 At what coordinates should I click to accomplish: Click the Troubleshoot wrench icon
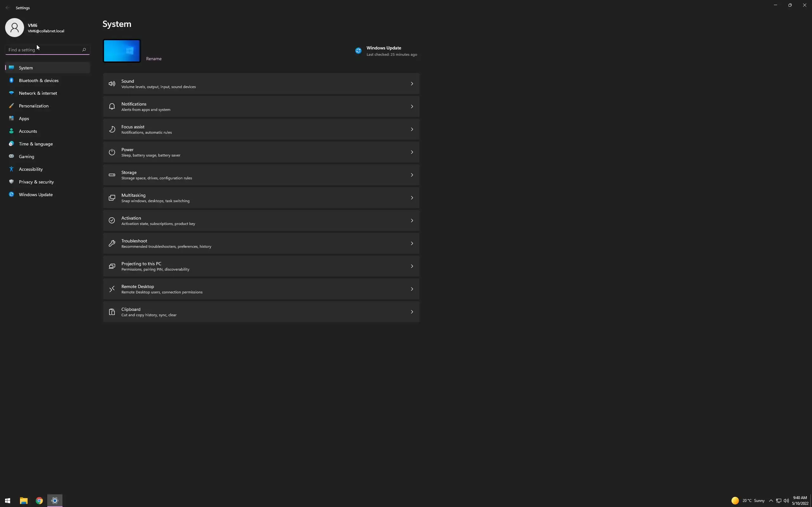coord(112,243)
